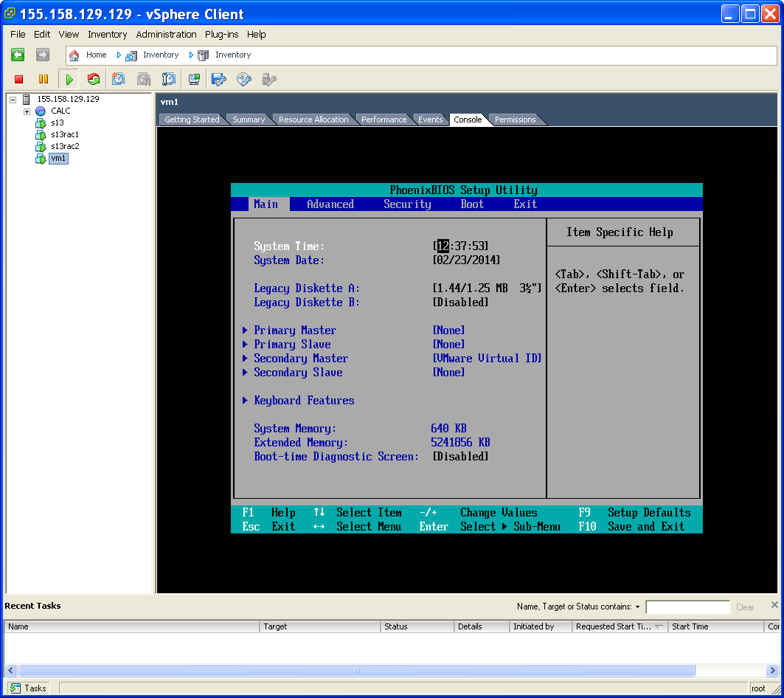The height and width of the screenshot is (698, 784).
Task: Open the File menu
Action: [18, 35]
